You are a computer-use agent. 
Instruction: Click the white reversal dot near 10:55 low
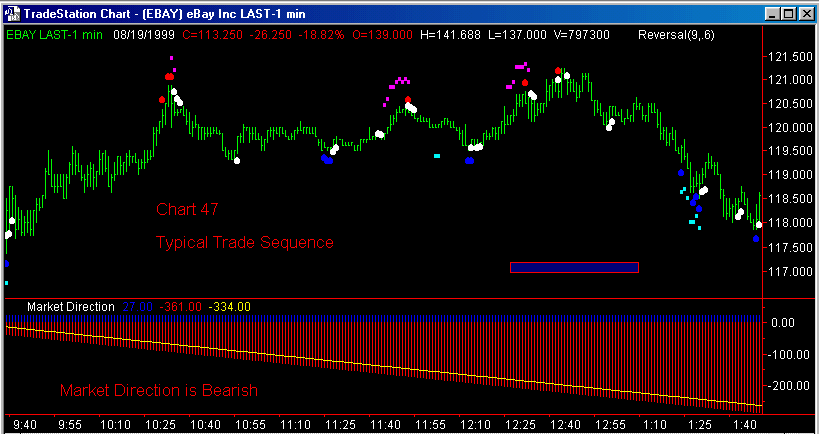237,160
